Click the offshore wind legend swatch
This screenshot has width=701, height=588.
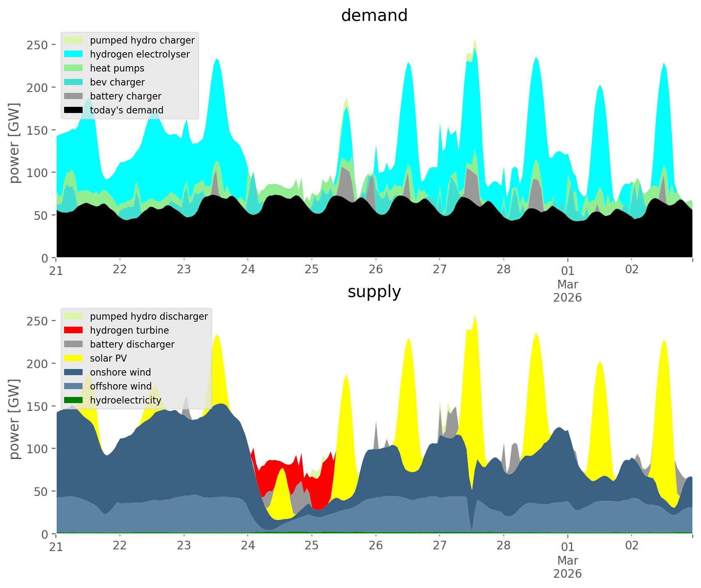[74, 386]
